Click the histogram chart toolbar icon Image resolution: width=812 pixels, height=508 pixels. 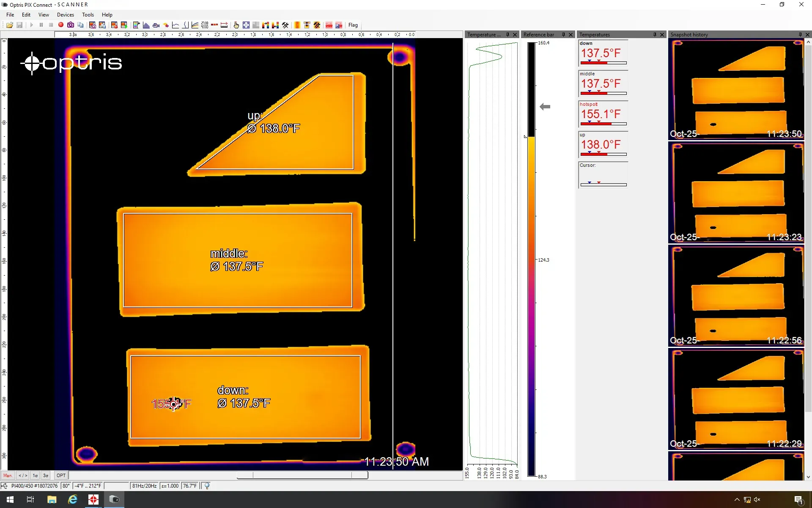146,25
